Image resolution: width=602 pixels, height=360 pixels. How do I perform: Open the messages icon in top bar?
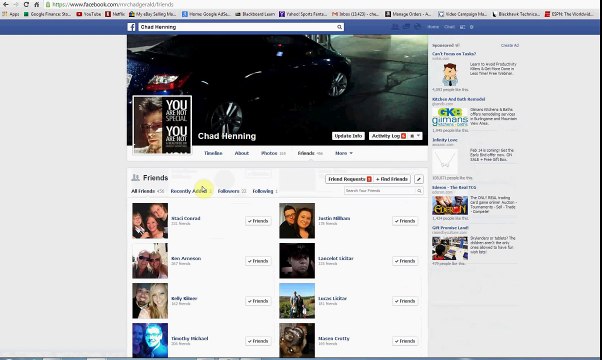[x=406, y=27]
